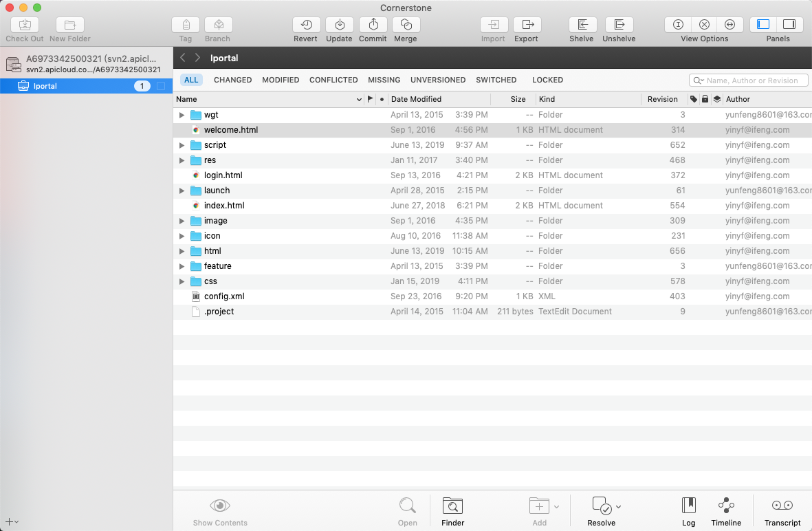Open the Add button dropdown arrow

click(557, 507)
